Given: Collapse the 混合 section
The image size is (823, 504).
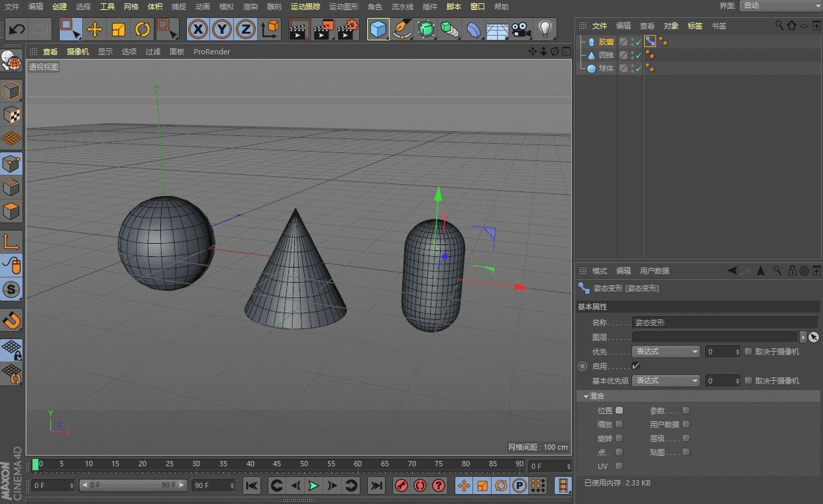Looking at the screenshot, I should (586, 395).
